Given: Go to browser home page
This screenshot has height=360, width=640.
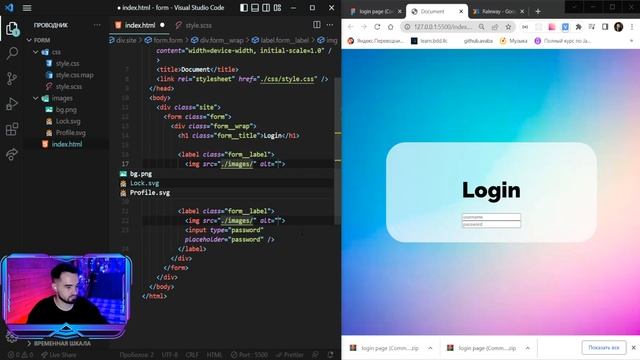Looking at the screenshot, I should point(391,27).
